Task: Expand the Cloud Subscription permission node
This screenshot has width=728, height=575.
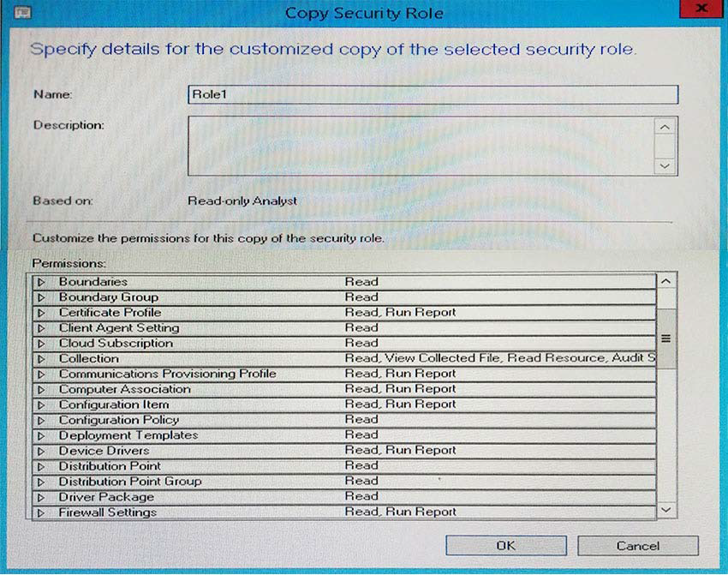Action: (x=41, y=344)
